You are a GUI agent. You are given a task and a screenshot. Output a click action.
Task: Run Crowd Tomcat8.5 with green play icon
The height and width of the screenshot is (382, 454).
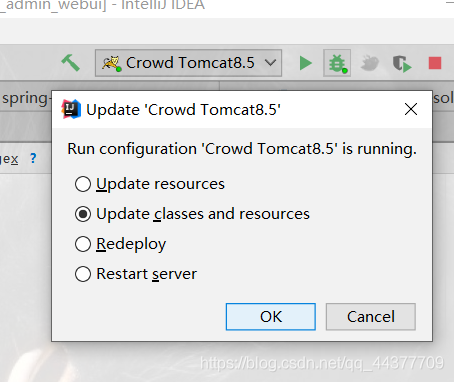[x=306, y=63]
